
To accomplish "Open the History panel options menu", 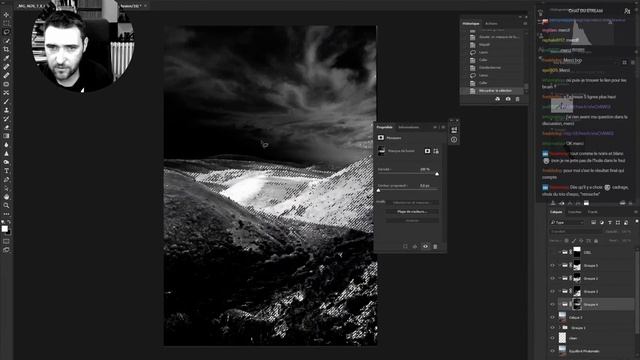I will [x=525, y=24].
